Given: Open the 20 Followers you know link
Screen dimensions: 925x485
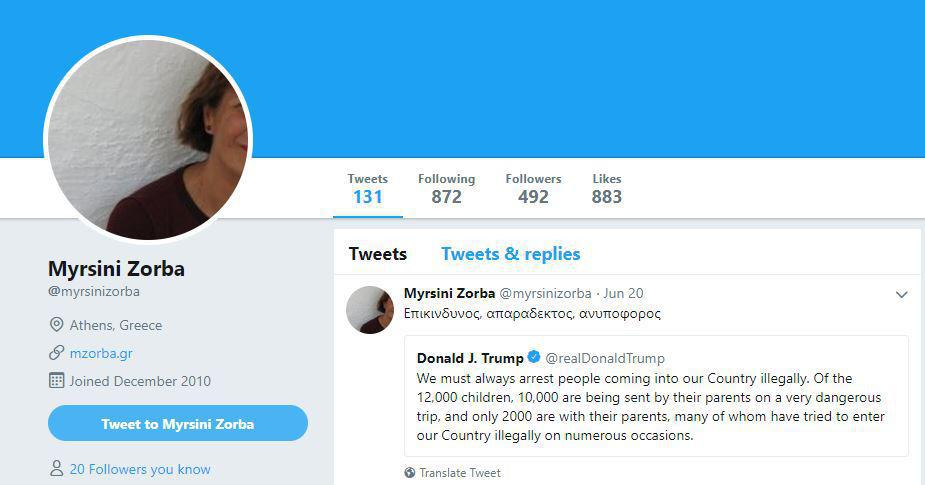Looking at the screenshot, I should (140, 469).
